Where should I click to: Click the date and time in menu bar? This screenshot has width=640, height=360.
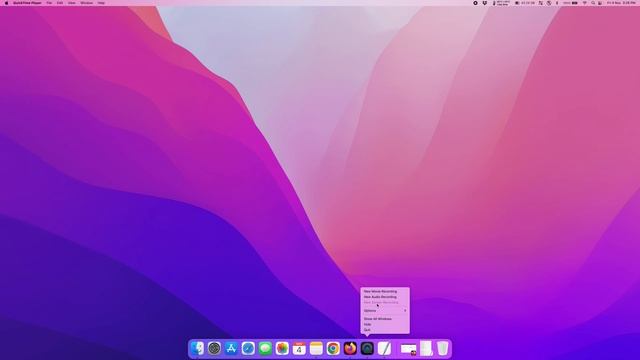pos(621,3)
